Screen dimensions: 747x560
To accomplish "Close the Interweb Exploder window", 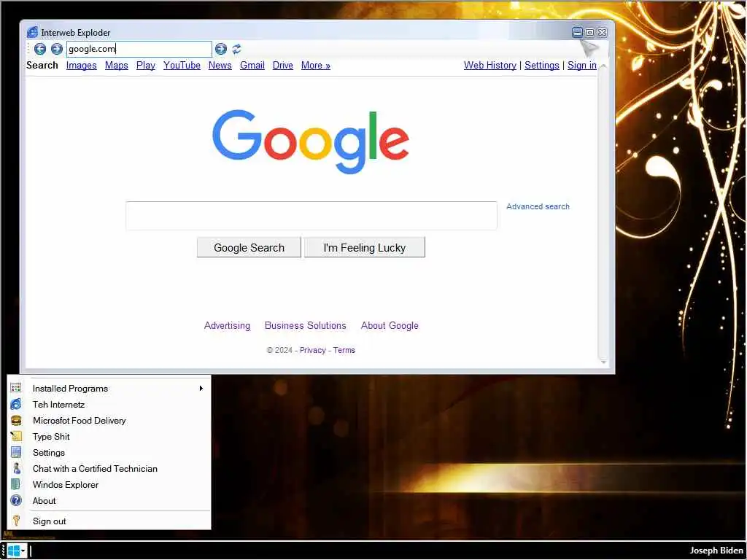I will coord(602,32).
